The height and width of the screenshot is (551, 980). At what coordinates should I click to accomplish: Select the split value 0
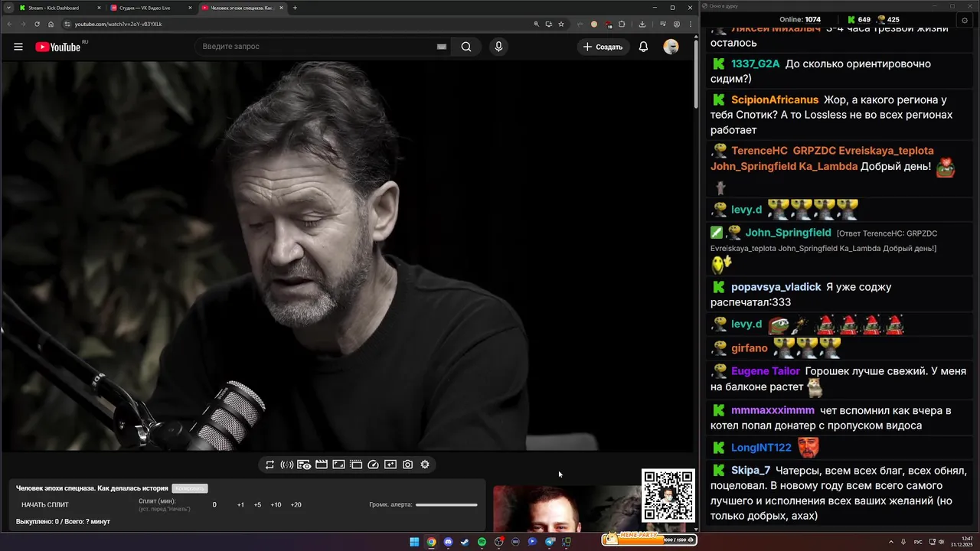[x=214, y=505]
